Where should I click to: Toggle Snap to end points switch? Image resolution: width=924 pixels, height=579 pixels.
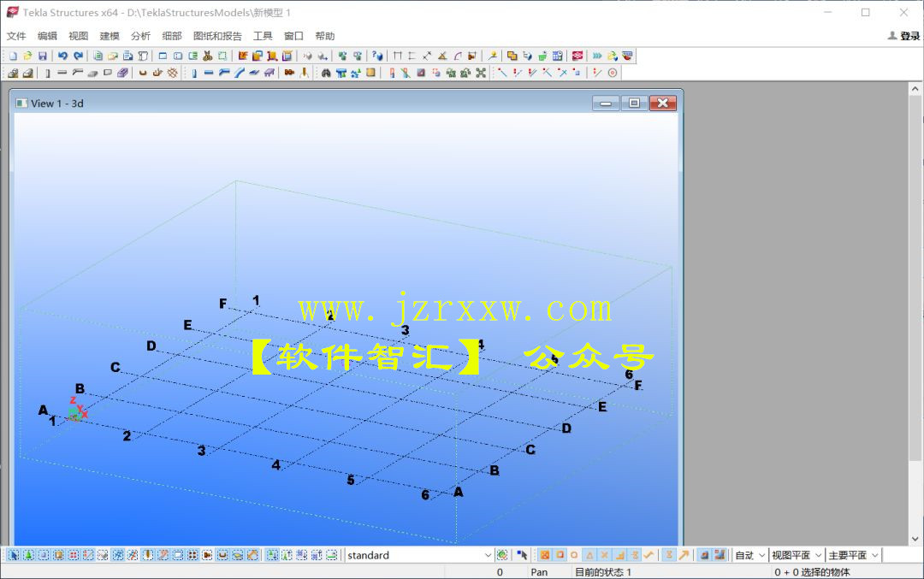tap(560, 555)
